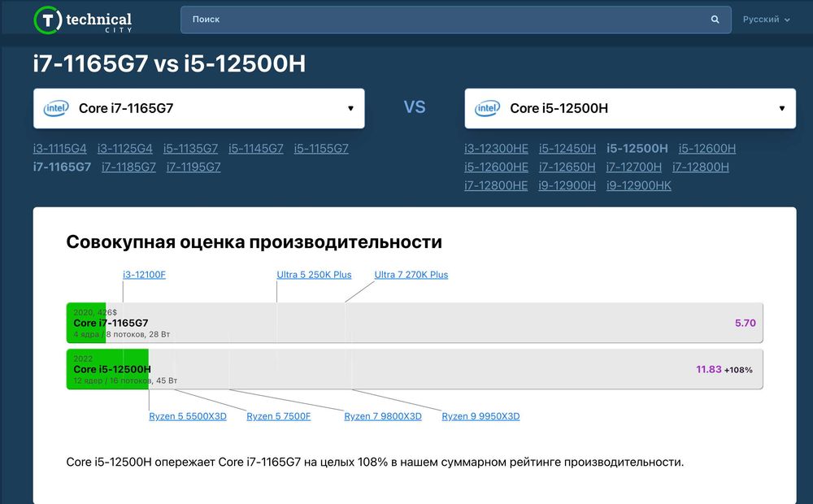Click the 108% summary sentence
Viewport: 813px width, 504px height.
375,462
